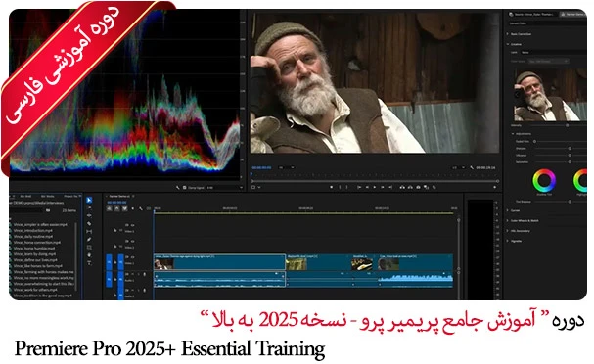Toggle V1 source patching button
This screenshot has width=594, height=364.
(x=109, y=262)
